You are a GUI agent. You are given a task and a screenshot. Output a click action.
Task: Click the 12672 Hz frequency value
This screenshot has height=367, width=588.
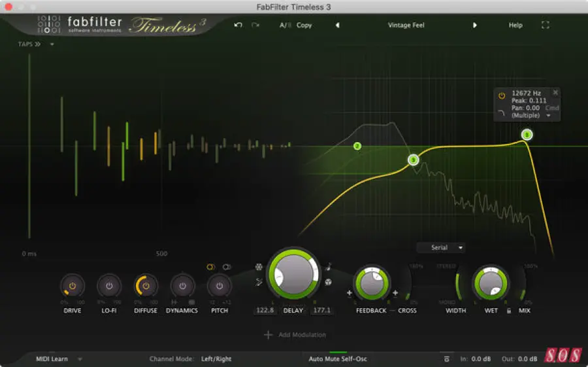coord(526,93)
